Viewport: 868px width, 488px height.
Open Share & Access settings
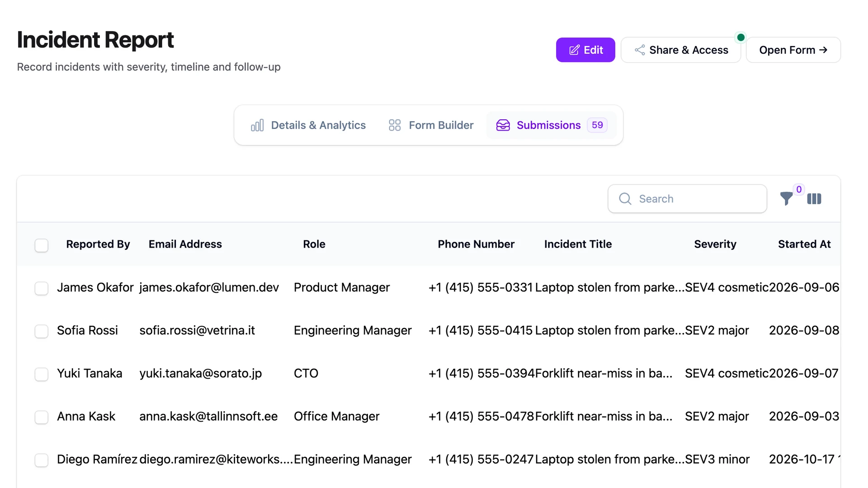pos(681,50)
